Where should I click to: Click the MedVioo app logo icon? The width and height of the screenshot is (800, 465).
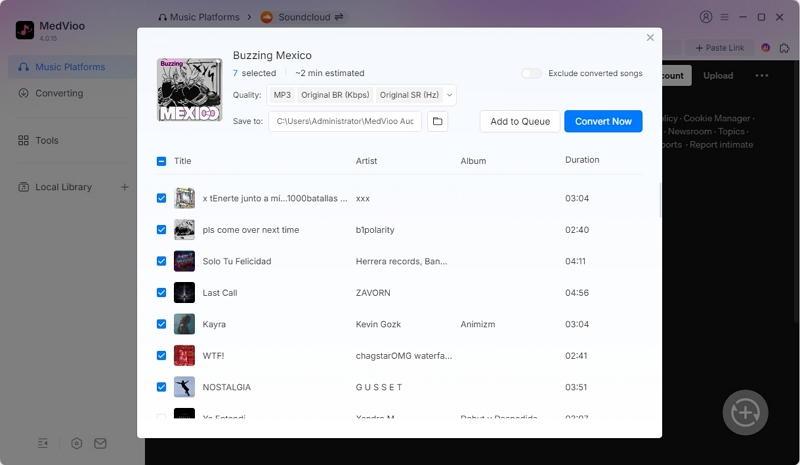24,30
